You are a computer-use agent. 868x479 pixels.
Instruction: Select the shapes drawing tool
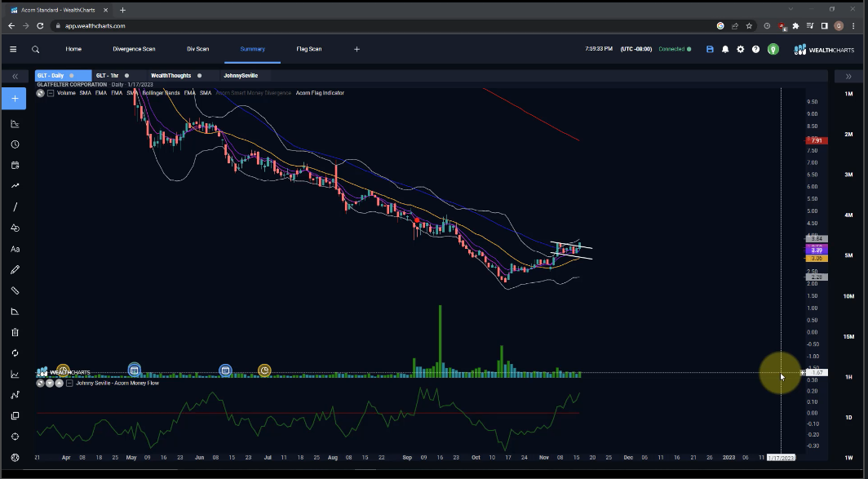(15, 228)
